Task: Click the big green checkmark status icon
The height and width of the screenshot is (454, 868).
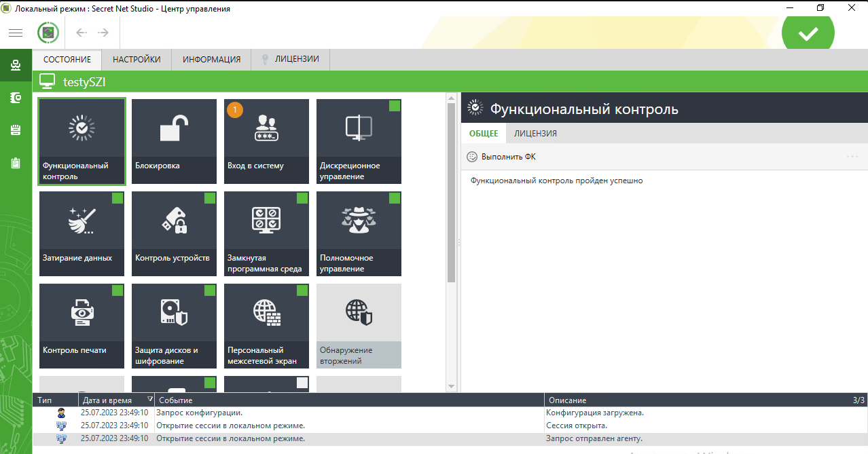Action: coord(808,33)
